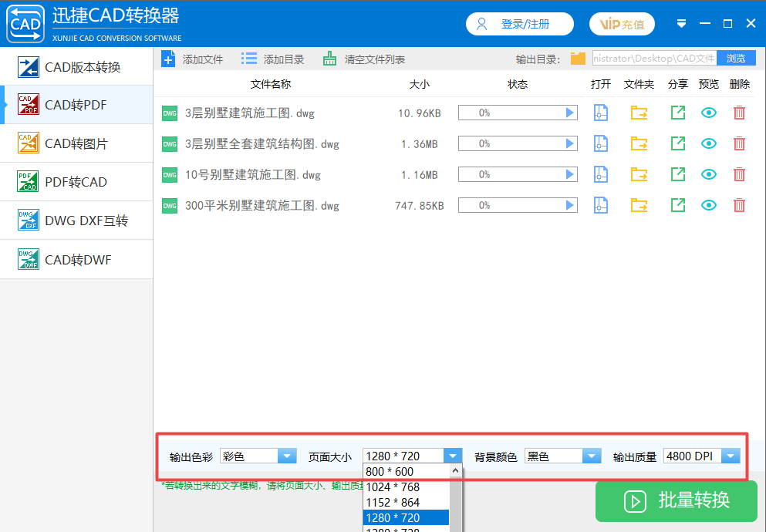Select 1024 * 768 page size
The width and height of the screenshot is (766, 532).
(x=393, y=487)
